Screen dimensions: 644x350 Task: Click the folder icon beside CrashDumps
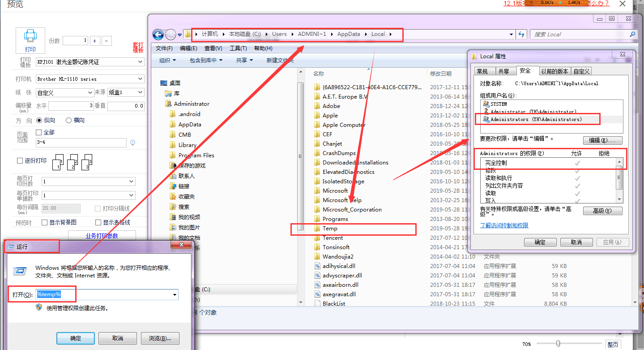click(x=317, y=153)
